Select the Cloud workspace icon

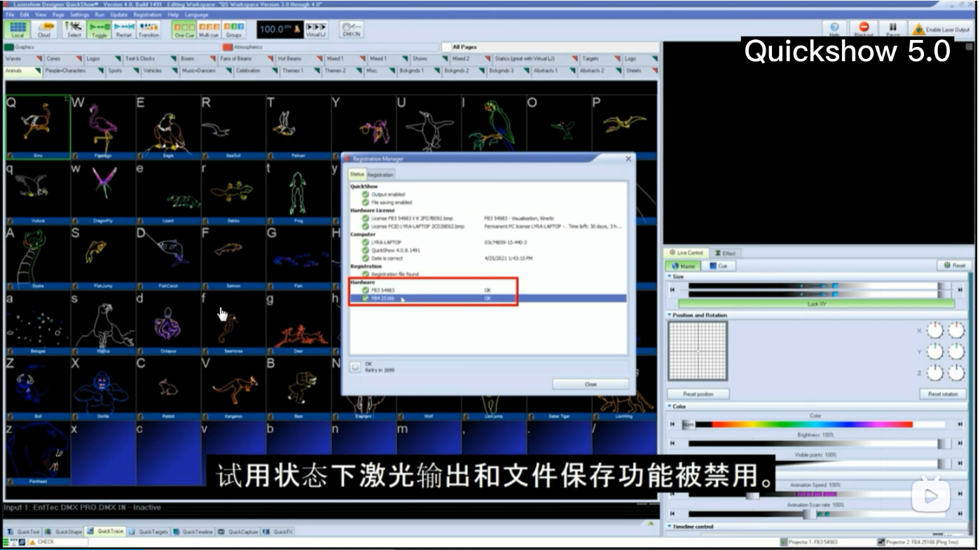[x=43, y=28]
